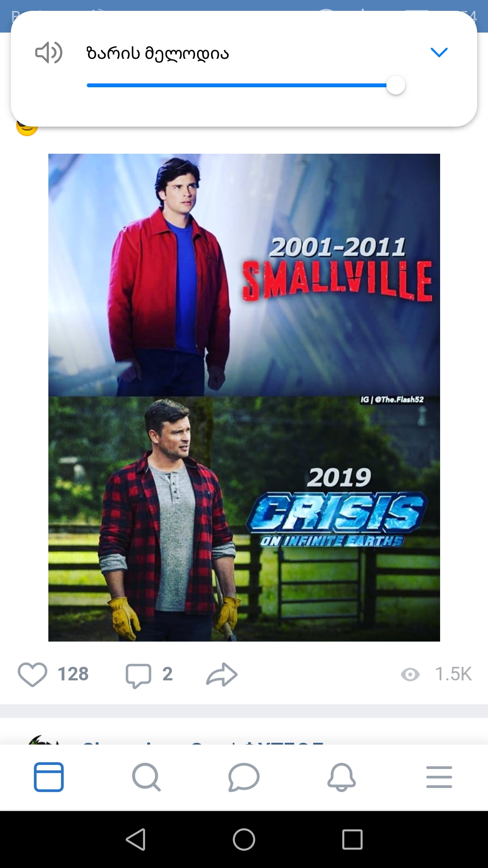Click the ringtone volume slider handle
Image resolution: width=488 pixels, height=868 pixels.
click(x=396, y=85)
